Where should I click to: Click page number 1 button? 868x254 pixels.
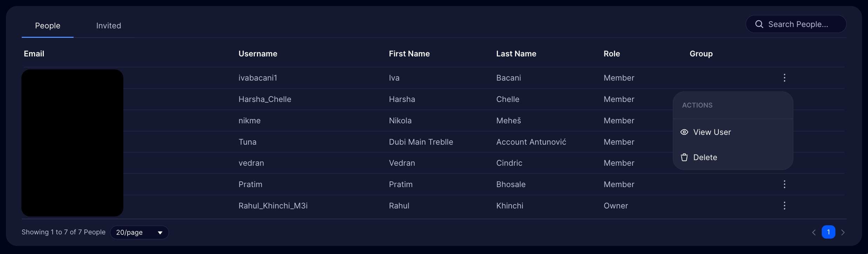[828, 232]
